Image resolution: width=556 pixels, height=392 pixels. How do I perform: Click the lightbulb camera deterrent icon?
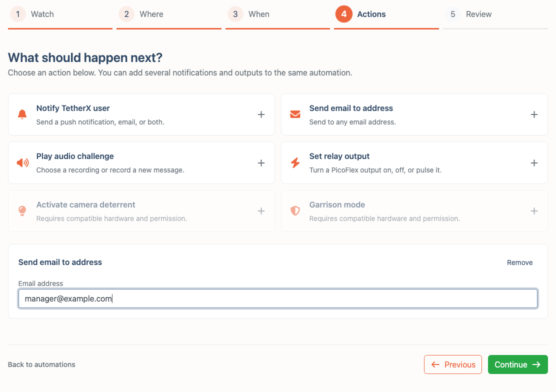point(22,211)
